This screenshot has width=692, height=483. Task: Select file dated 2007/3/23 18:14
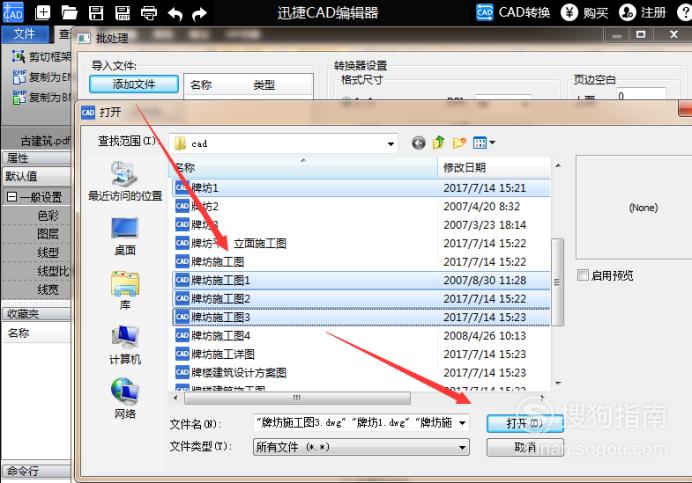coord(361,225)
